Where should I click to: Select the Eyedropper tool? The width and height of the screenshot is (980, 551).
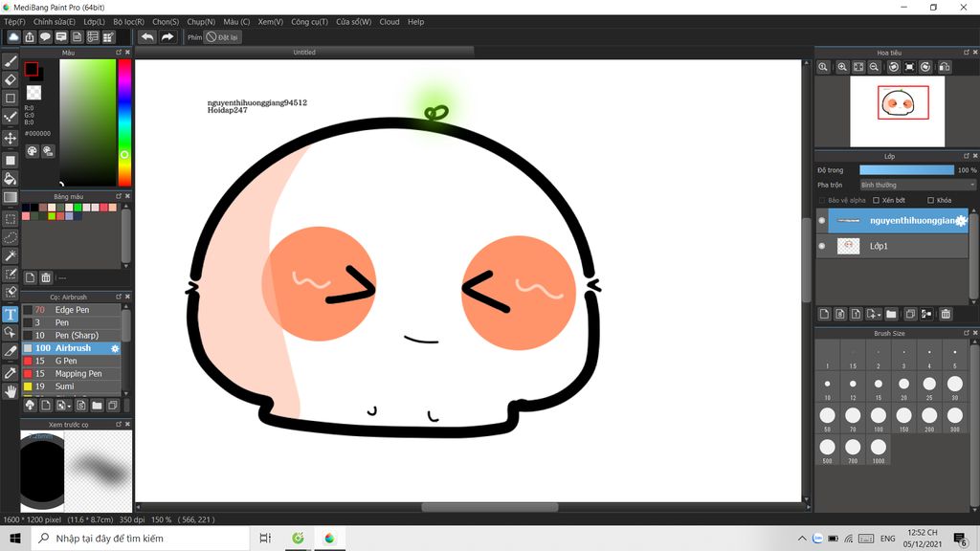[10, 373]
